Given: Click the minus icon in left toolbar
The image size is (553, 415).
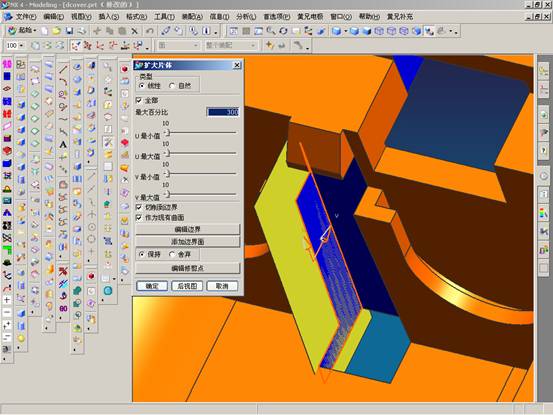Looking at the screenshot, I should [7, 312].
